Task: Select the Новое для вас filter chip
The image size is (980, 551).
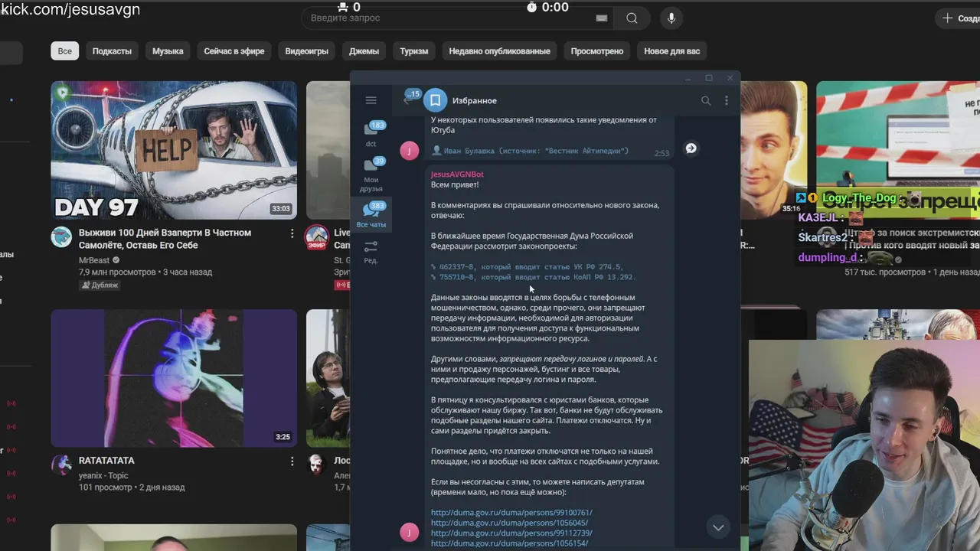Action: (x=671, y=51)
